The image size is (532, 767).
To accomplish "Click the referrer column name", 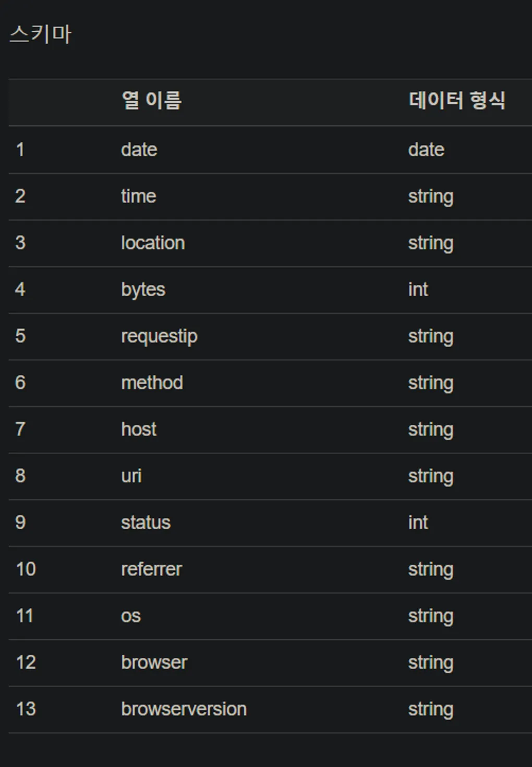I will pyautogui.click(x=151, y=569).
